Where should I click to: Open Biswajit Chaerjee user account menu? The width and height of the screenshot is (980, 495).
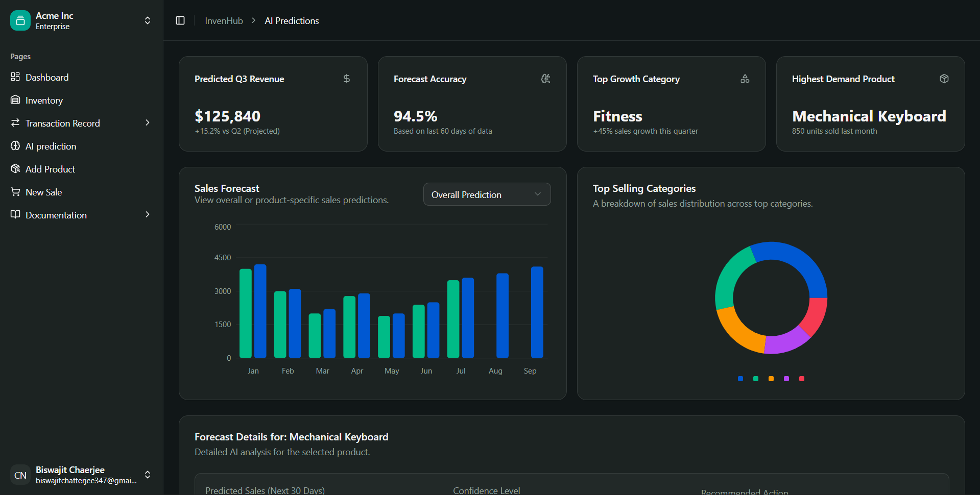pos(147,475)
